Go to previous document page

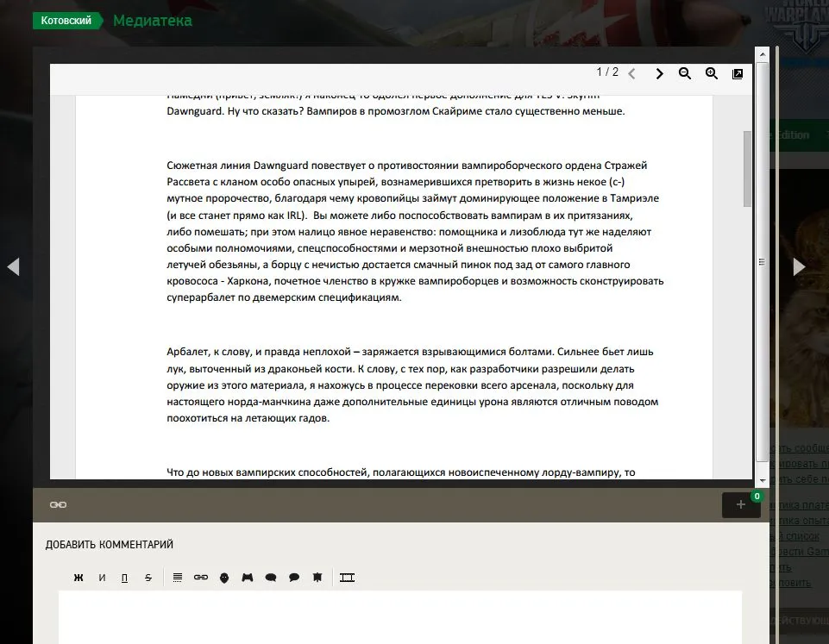[632, 74]
